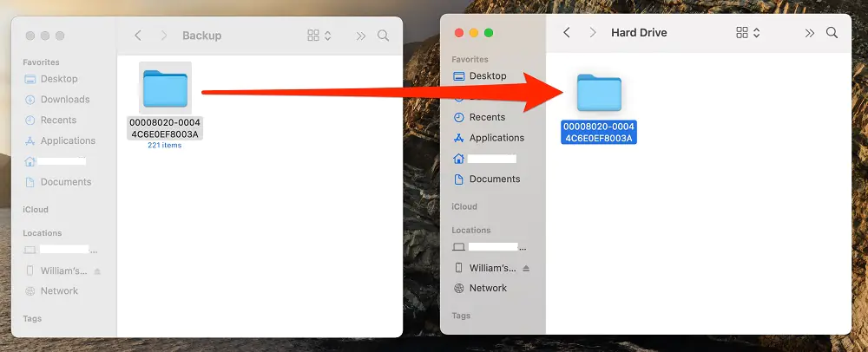Go forward in the Hard Drive window

point(592,33)
